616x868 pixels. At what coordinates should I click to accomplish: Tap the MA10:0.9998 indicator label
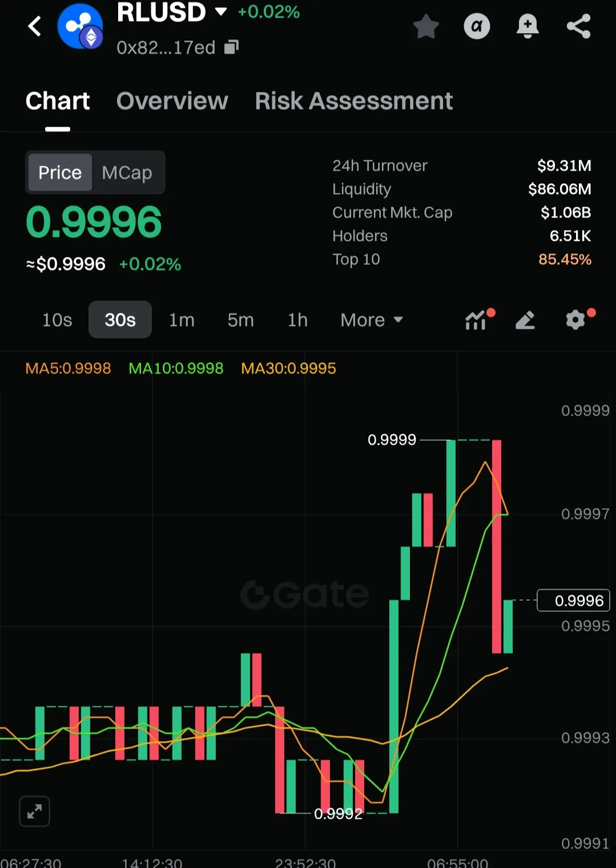click(x=176, y=368)
